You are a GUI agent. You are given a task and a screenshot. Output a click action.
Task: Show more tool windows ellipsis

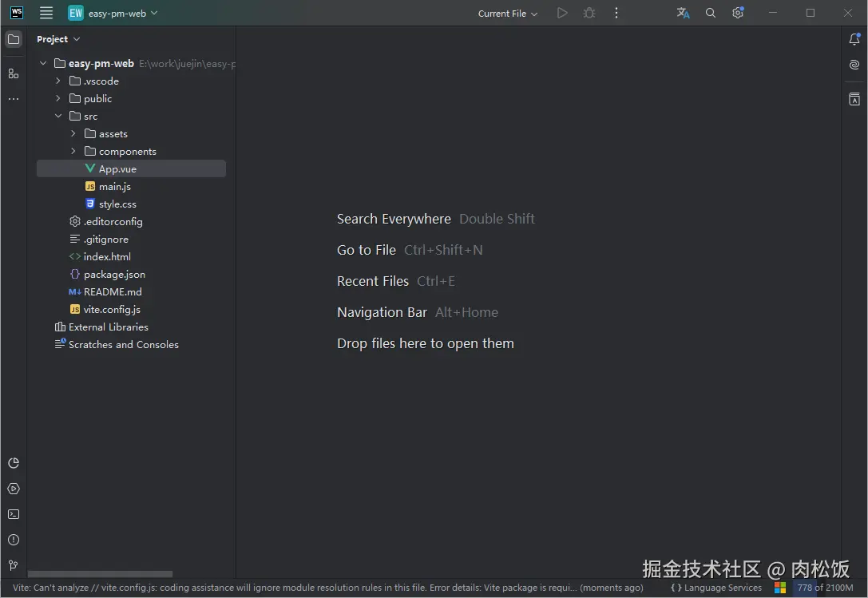click(x=14, y=99)
